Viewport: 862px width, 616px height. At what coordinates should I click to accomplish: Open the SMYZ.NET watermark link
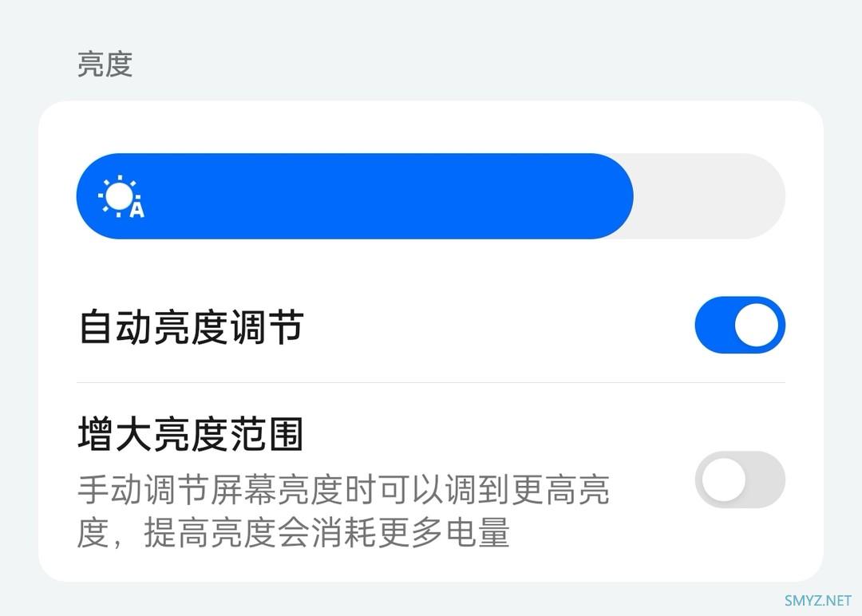pyautogui.click(x=818, y=601)
